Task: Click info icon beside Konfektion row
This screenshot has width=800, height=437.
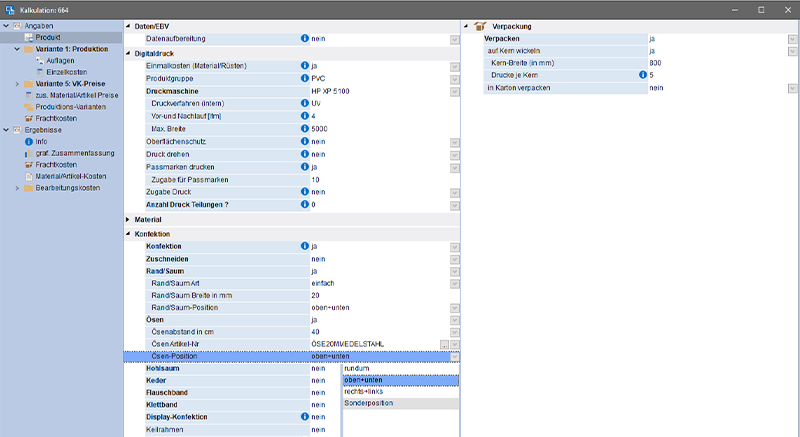Action: (x=305, y=246)
